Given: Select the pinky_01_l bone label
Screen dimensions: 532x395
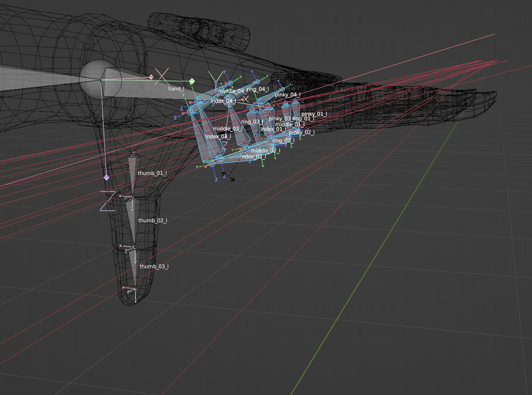Looking at the screenshot, I should coord(314,114).
